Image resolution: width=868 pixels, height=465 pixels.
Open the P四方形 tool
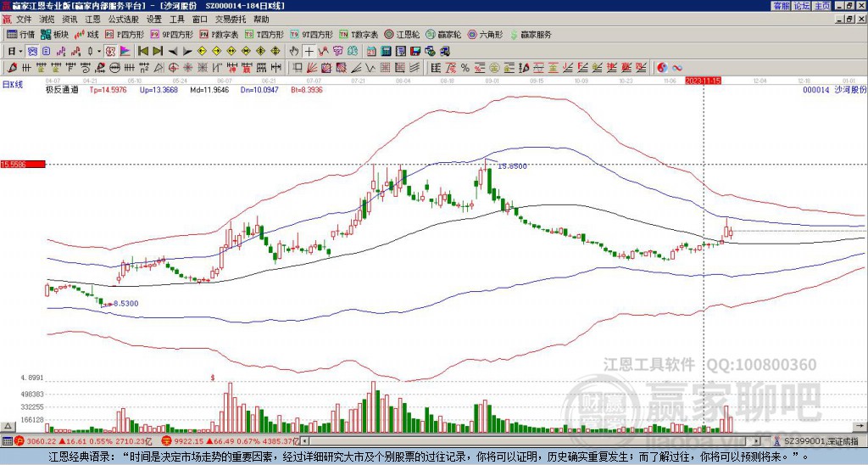click(125, 34)
